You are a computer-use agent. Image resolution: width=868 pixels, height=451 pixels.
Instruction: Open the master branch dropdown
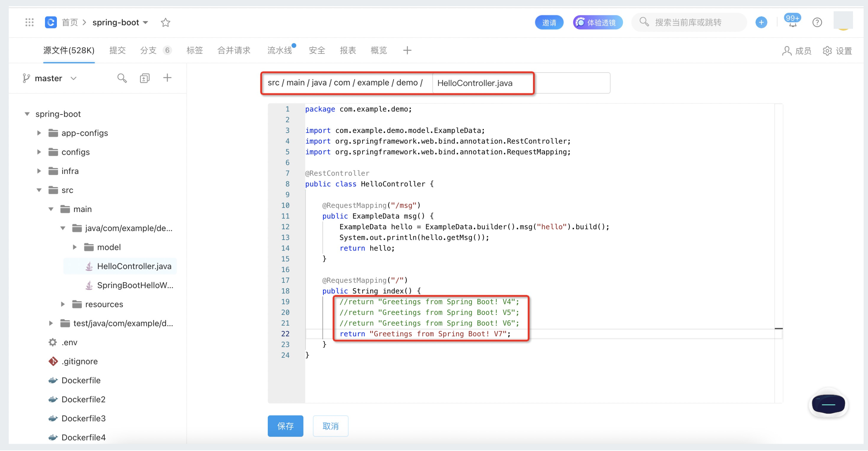pos(49,78)
